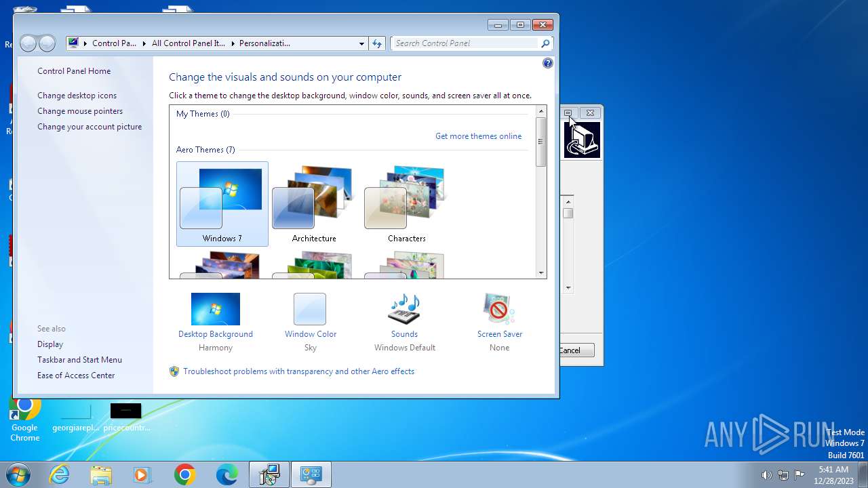The height and width of the screenshot is (488, 868).
Task: Click the volume speaker tray icon
Action: coord(766,475)
